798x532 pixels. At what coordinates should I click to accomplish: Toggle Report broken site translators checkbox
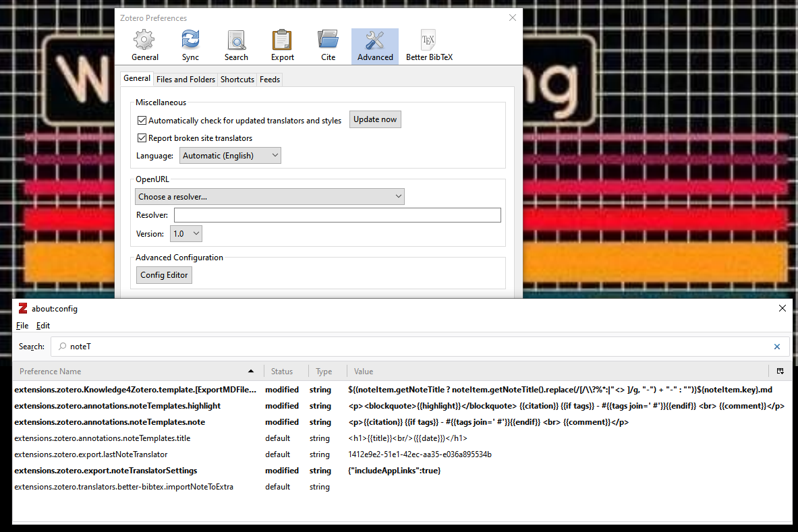point(142,138)
